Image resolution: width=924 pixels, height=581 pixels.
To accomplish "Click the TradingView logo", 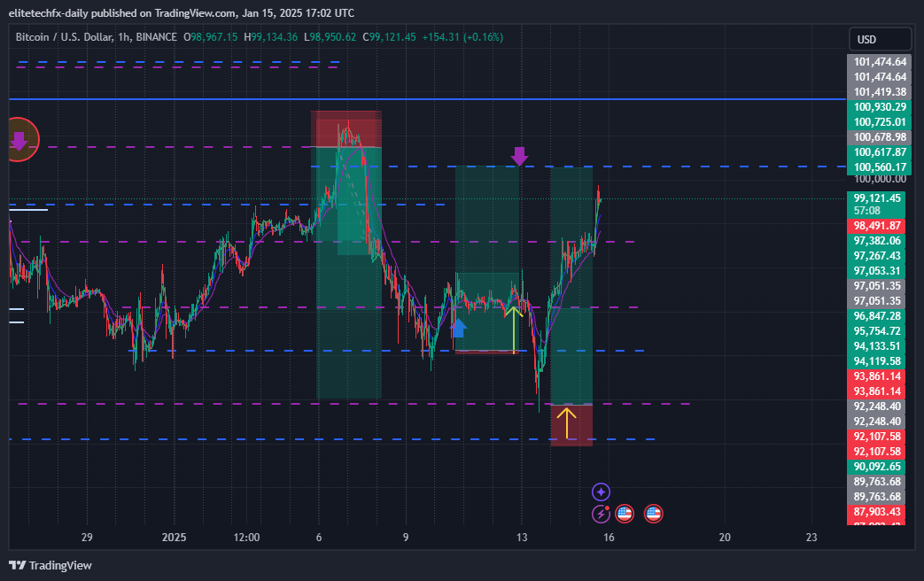I will point(50,566).
